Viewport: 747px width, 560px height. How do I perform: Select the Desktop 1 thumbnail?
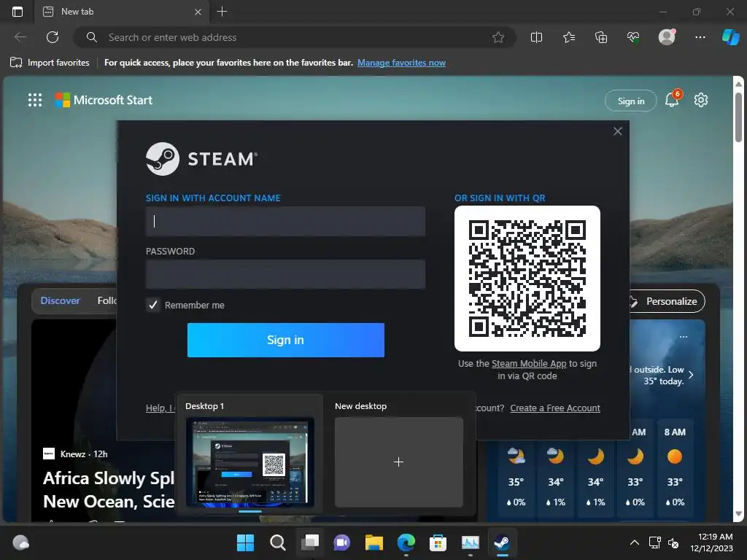[x=249, y=462]
